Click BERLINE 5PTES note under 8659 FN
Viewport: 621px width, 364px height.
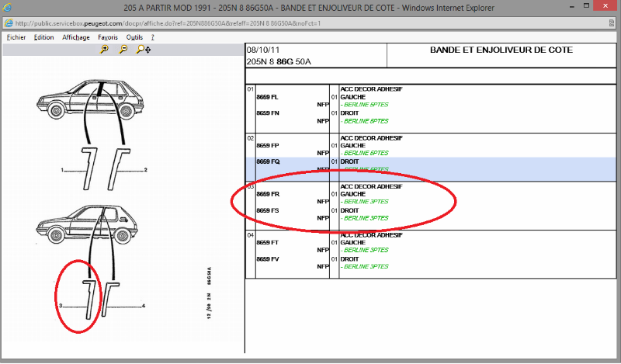point(365,121)
